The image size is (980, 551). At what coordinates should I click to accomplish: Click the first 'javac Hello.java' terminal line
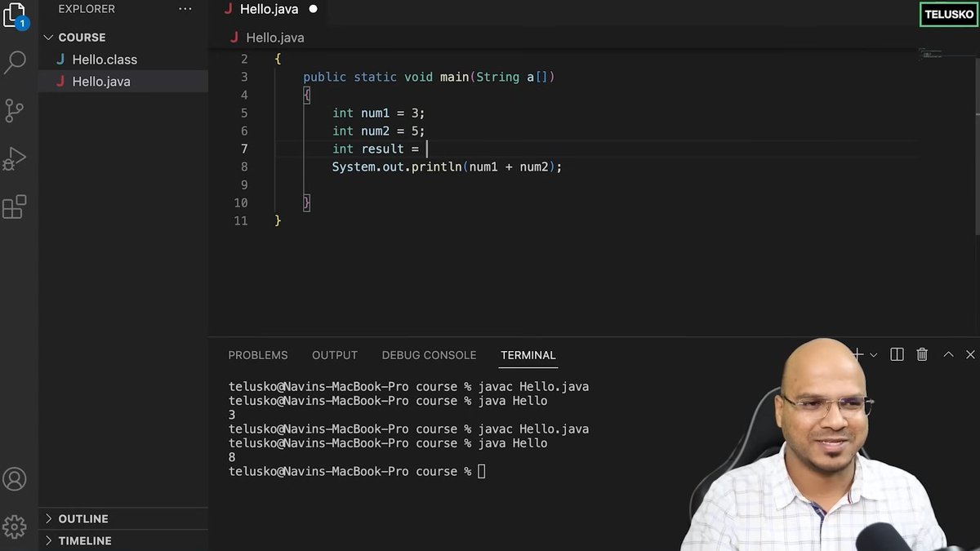408,386
